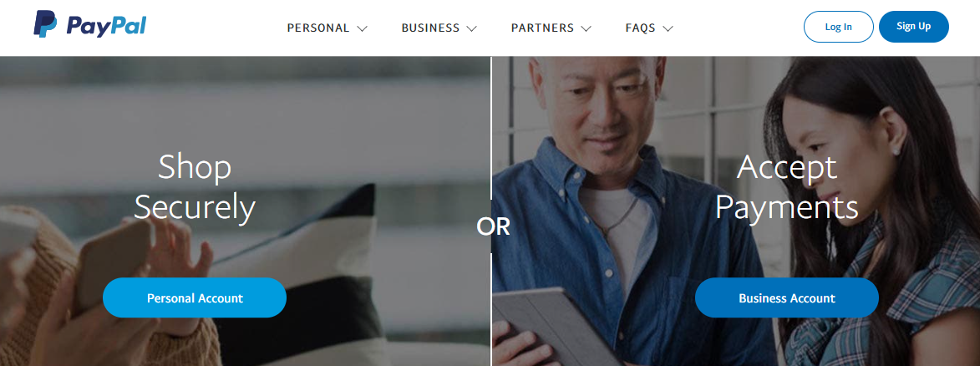Expand the chevron beside PARTNERS
The image size is (980, 366).
click(x=586, y=28)
